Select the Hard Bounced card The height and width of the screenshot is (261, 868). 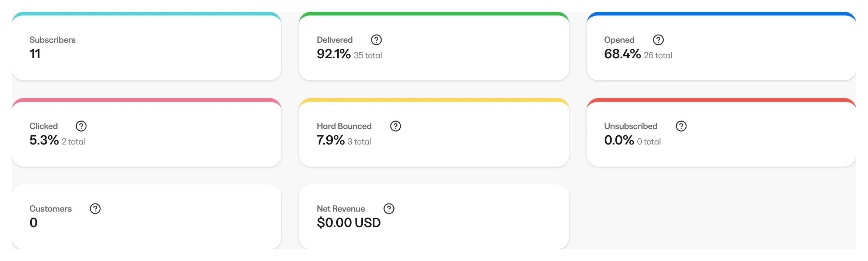[x=434, y=133]
